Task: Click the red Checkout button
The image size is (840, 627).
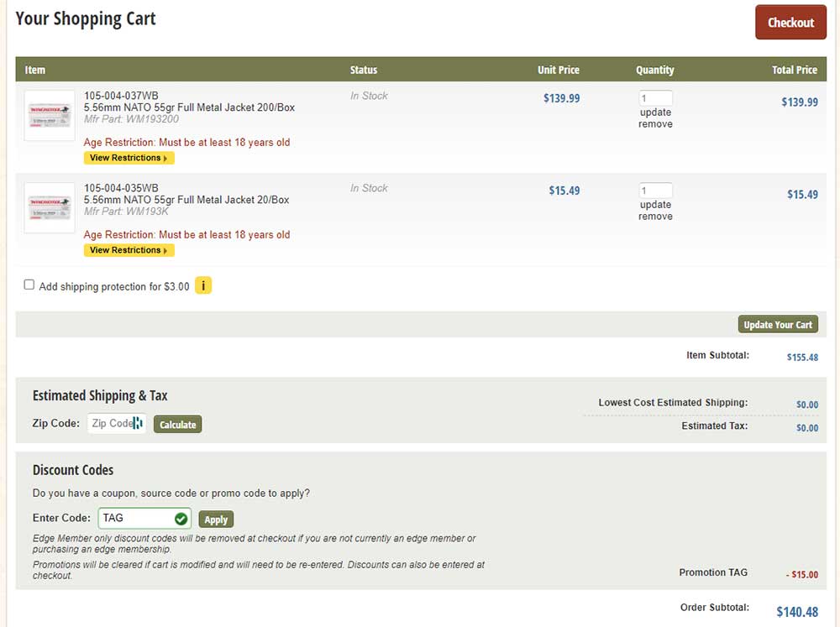Action: tap(790, 23)
